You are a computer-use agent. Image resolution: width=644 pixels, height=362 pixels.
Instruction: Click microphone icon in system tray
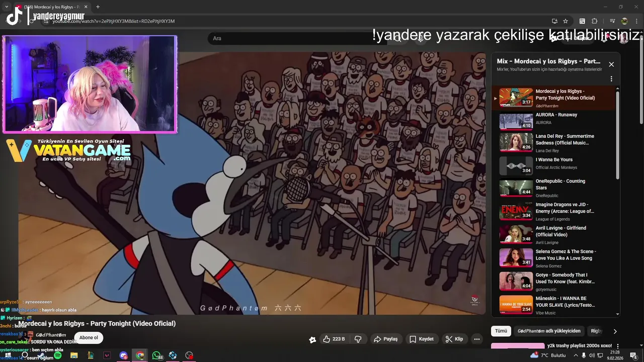pyautogui.click(x=584, y=355)
